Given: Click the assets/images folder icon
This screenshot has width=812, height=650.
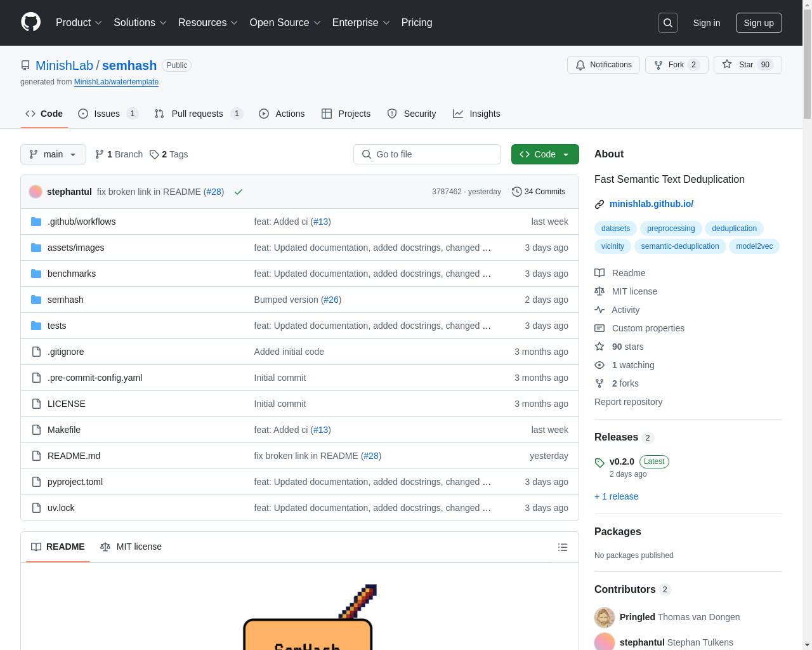Looking at the screenshot, I should 36,248.
